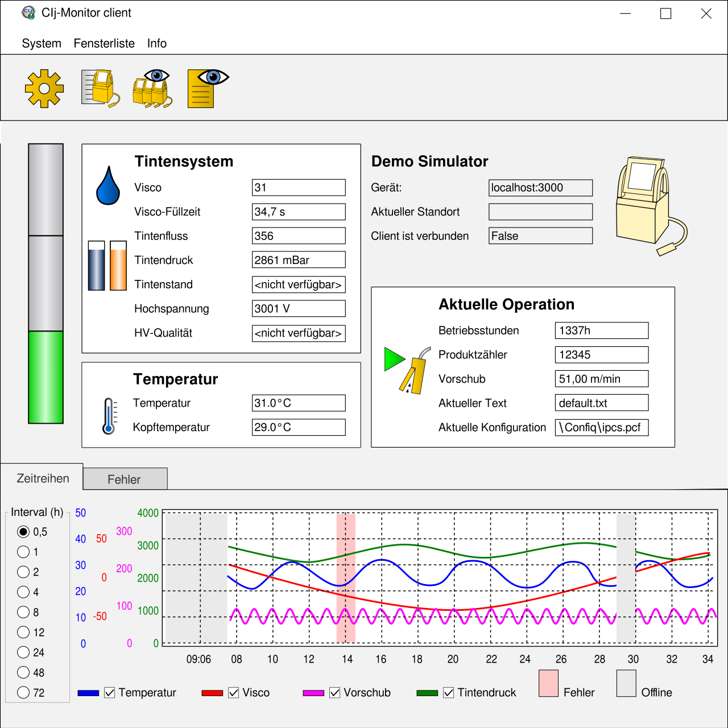
Task: Click the Visco-Füllzeit value field
Action: [299, 212]
